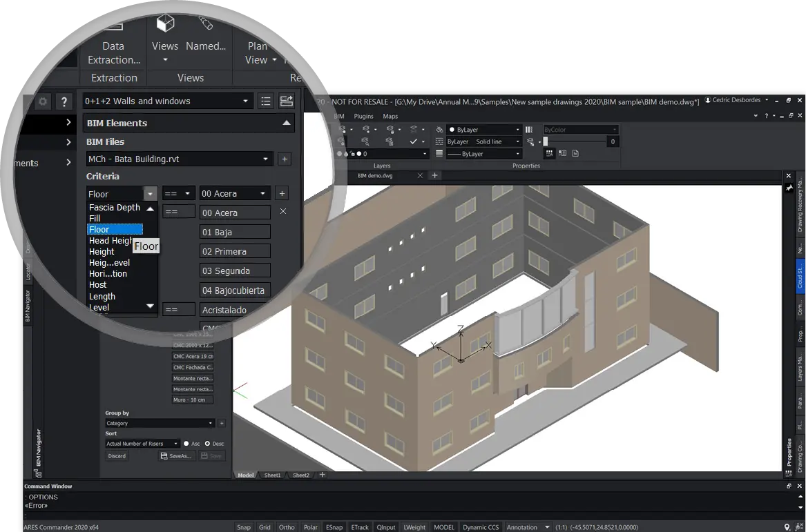Image resolution: width=806 pixels, height=532 pixels.
Task: Add a grouping with plus beside Category
Action: [222, 423]
